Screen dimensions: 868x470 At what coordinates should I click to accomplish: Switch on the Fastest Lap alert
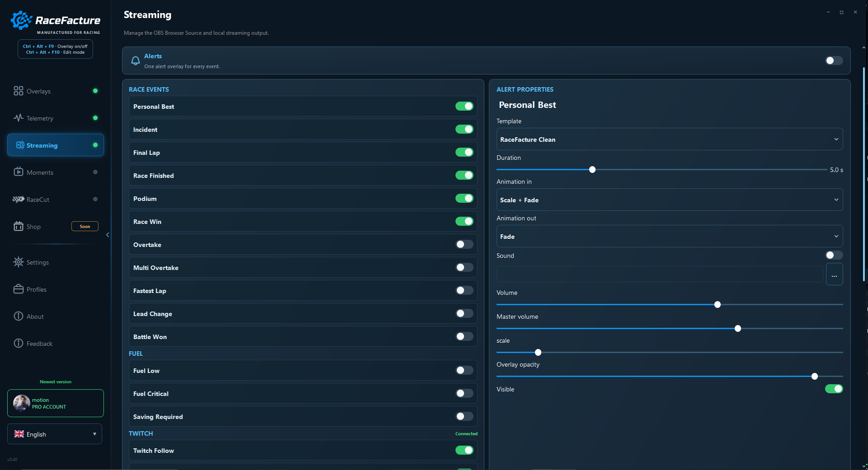[464, 290]
